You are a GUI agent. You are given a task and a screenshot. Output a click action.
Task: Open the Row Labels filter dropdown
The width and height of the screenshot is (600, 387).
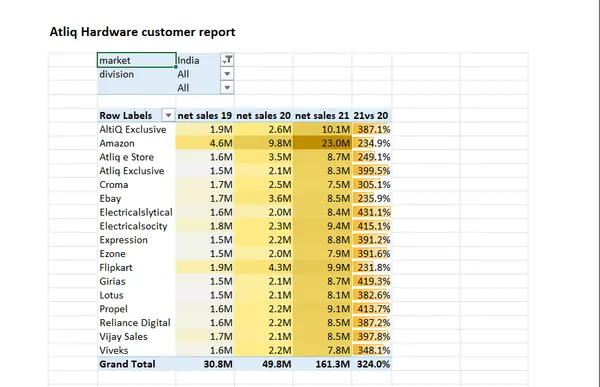(168, 115)
